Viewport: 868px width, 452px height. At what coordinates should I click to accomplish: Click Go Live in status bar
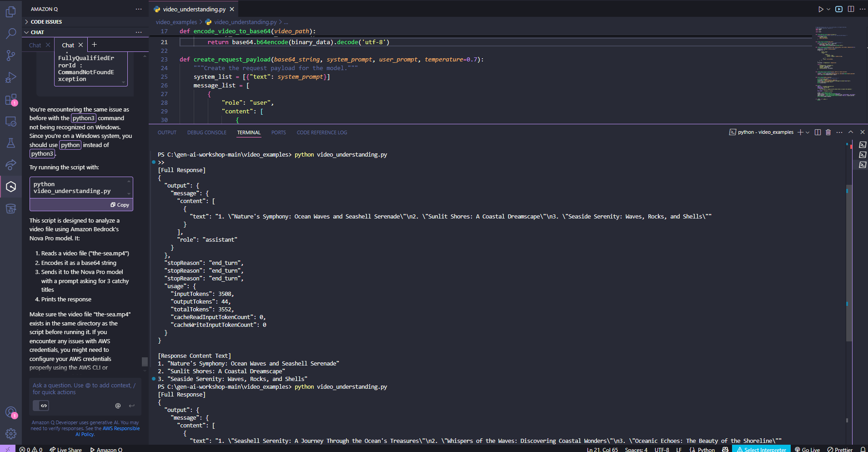[x=807, y=449]
